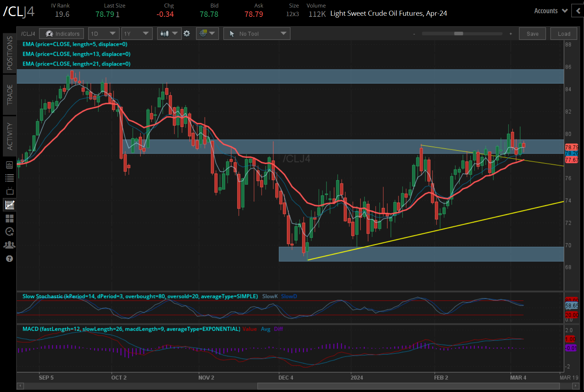The width and height of the screenshot is (584, 392).
Task: Toggle the MACD Diff histogram
Action: tap(278, 329)
